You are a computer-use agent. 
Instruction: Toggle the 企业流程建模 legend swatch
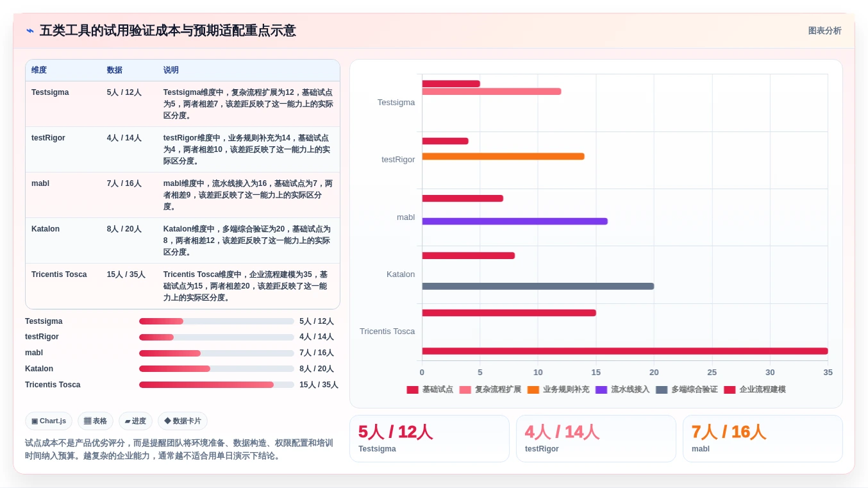730,390
